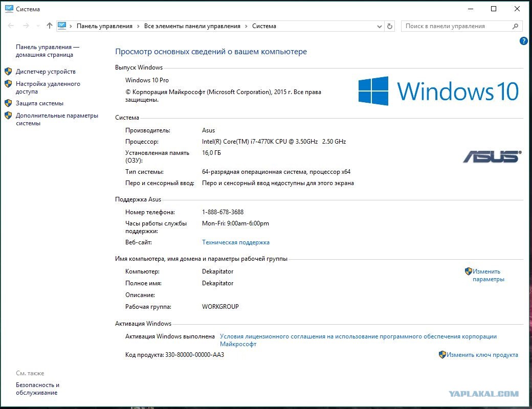Open help with the blue question mark

pyautogui.click(x=523, y=41)
